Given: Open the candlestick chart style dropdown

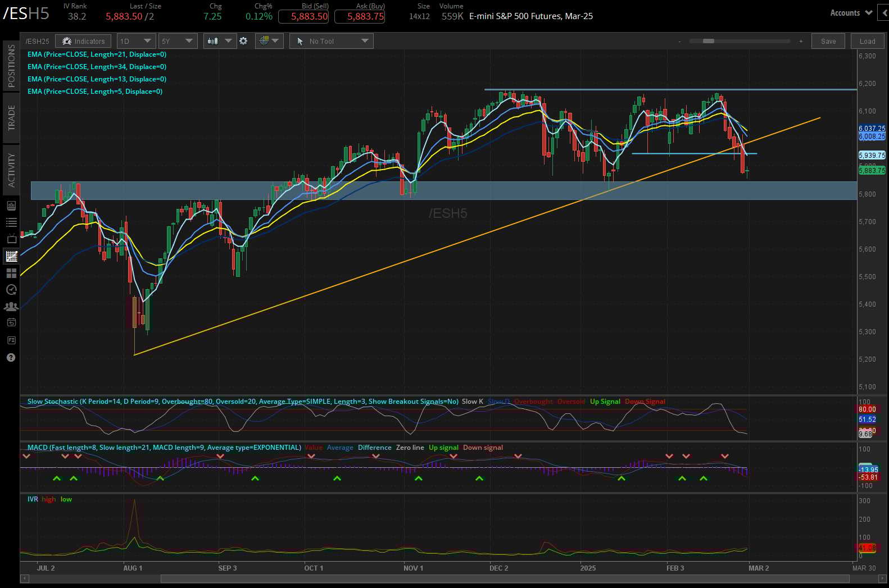Looking at the screenshot, I should (x=219, y=41).
